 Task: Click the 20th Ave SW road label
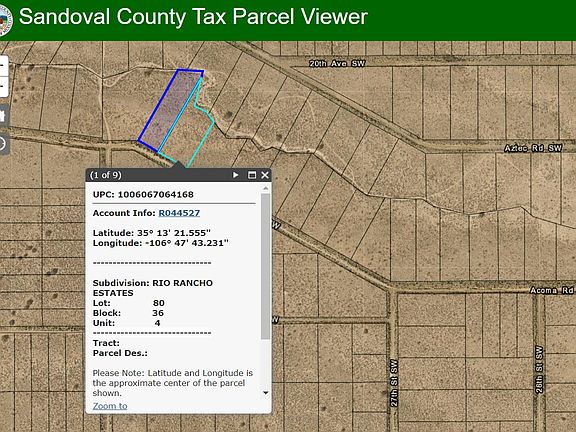337,64
